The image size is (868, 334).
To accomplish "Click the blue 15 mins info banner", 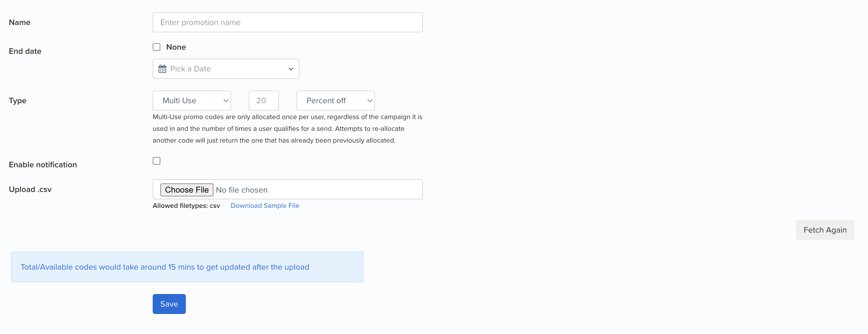I will tap(187, 267).
